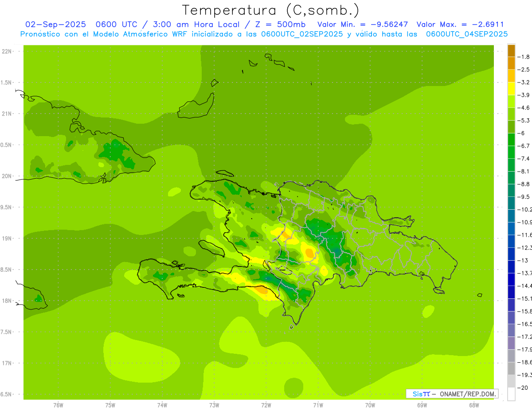The height and width of the screenshot is (411, 532).
Task: Pick the yellow swatch between -3.2 and -3.9
Action: pyautogui.click(x=511, y=89)
